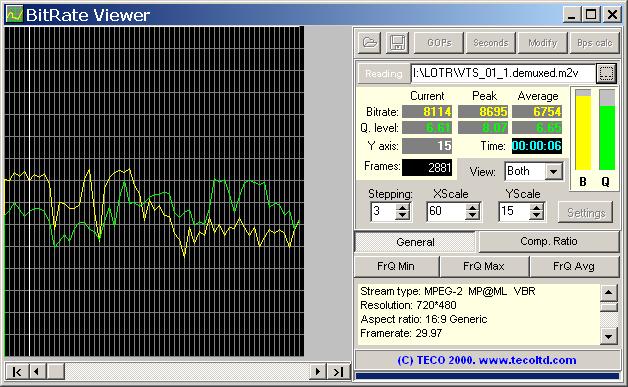Step graph right with right arrow
The height and width of the screenshot is (387, 628).
(318, 372)
